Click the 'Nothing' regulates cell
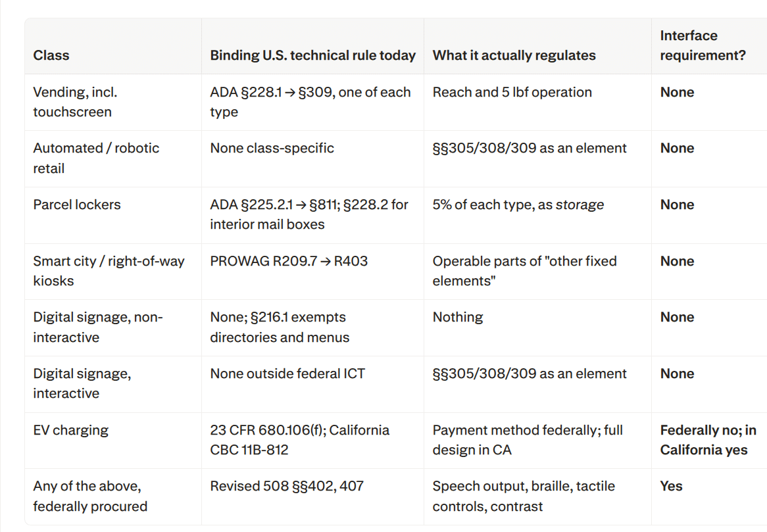This screenshot has height=532, width=767. pyautogui.click(x=458, y=318)
